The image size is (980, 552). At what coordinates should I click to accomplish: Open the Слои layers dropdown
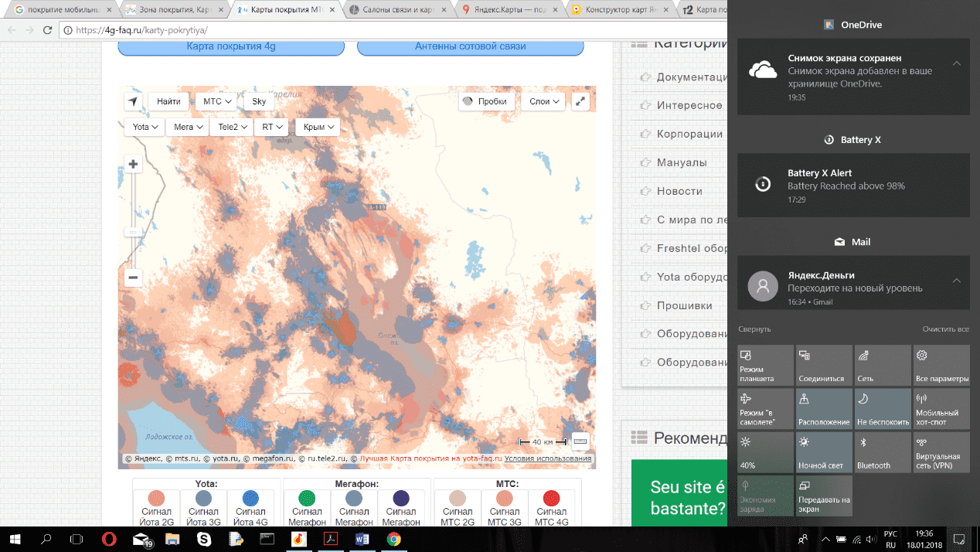pyautogui.click(x=545, y=101)
